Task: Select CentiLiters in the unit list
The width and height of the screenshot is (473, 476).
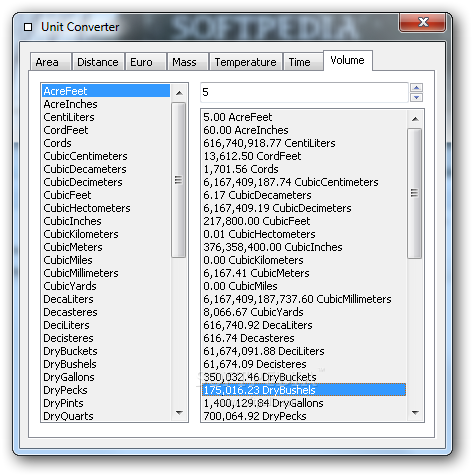Action: (106, 117)
